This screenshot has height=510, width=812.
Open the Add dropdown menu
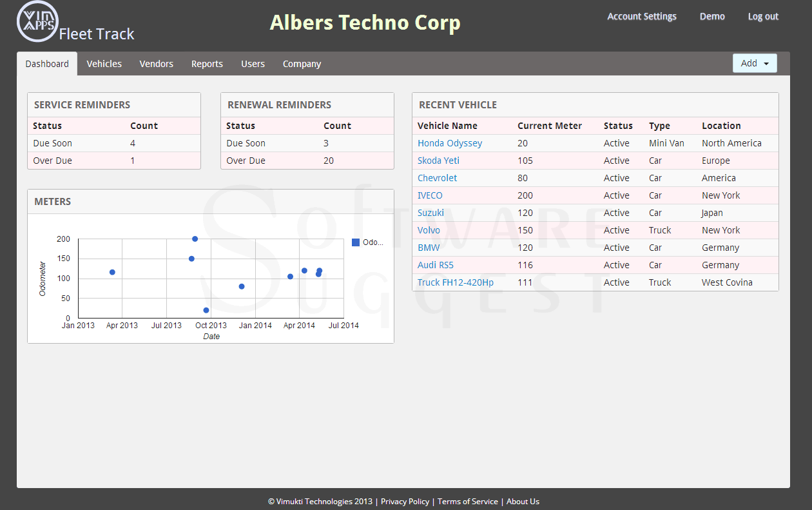pos(755,63)
